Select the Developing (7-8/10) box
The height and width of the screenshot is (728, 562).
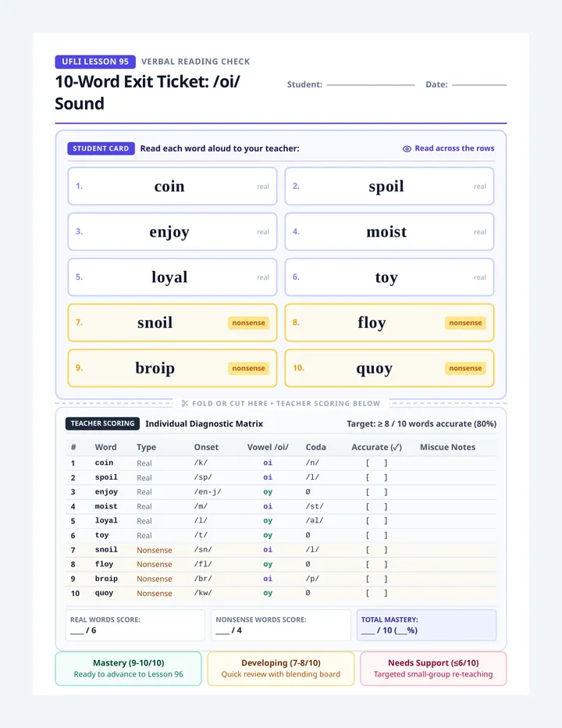(281, 669)
